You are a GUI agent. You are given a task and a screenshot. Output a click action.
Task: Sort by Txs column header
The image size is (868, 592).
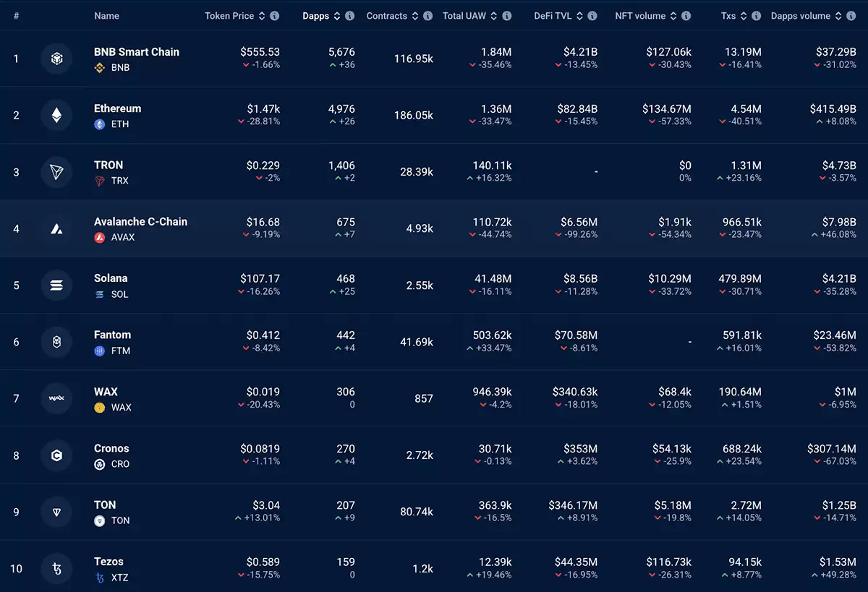coord(733,16)
